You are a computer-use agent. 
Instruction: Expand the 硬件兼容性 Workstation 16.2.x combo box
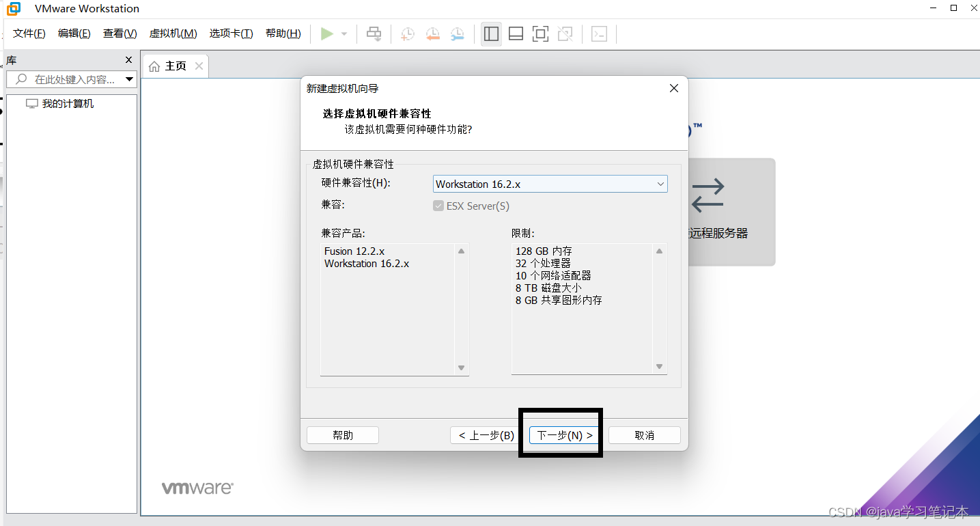click(x=550, y=184)
